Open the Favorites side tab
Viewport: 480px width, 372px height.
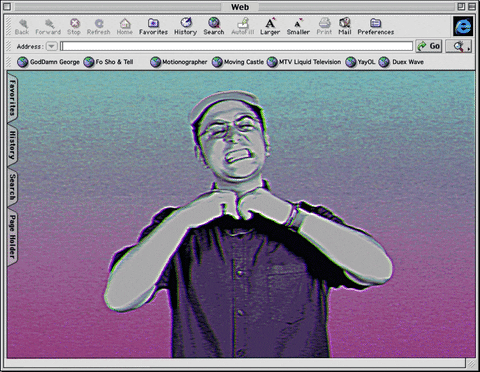[x=12, y=97]
